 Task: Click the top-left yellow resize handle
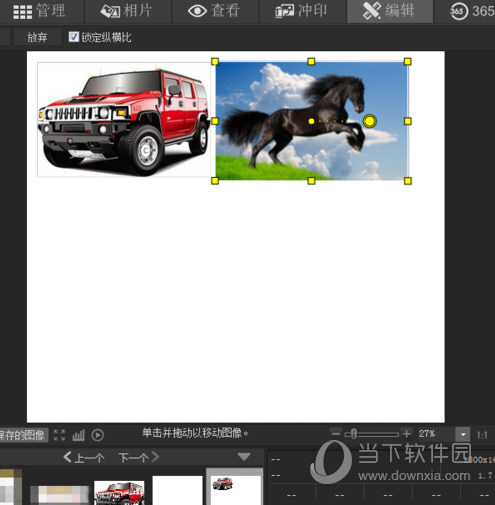tap(215, 61)
